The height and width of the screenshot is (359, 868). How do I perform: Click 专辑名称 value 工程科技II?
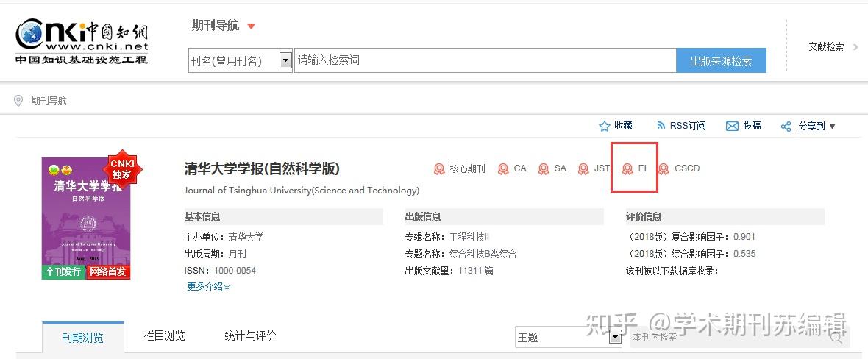click(x=469, y=237)
